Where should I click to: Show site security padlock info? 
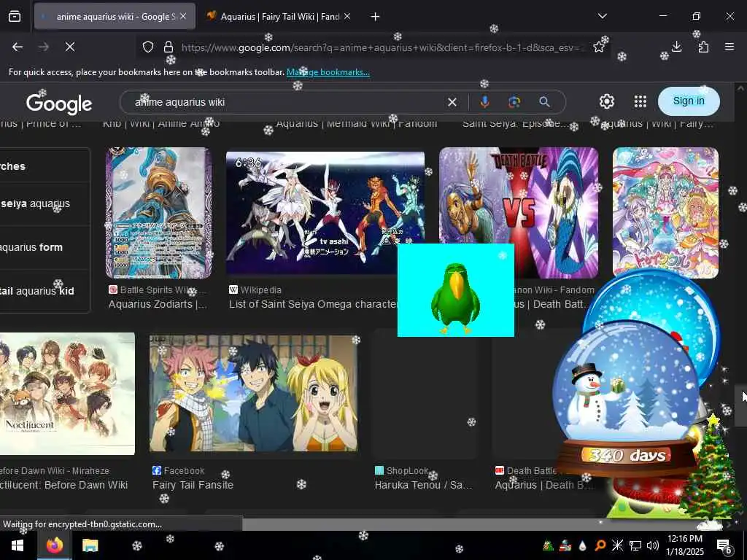point(169,47)
